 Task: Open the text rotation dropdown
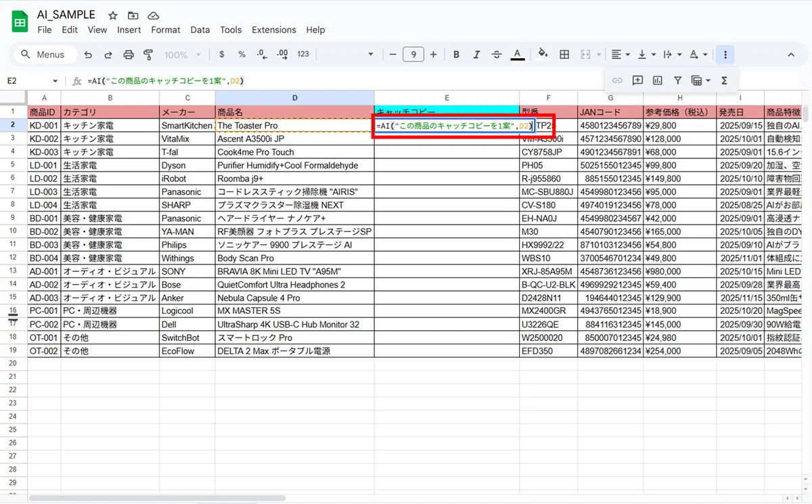tap(698, 55)
